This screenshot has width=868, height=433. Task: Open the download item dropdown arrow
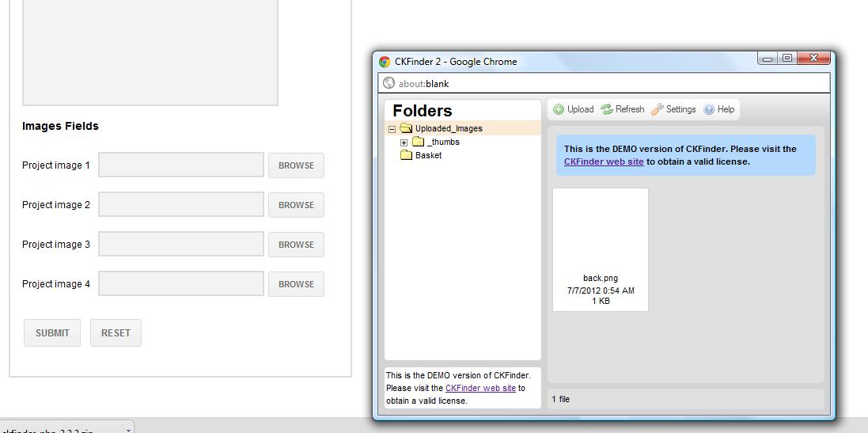(x=128, y=429)
